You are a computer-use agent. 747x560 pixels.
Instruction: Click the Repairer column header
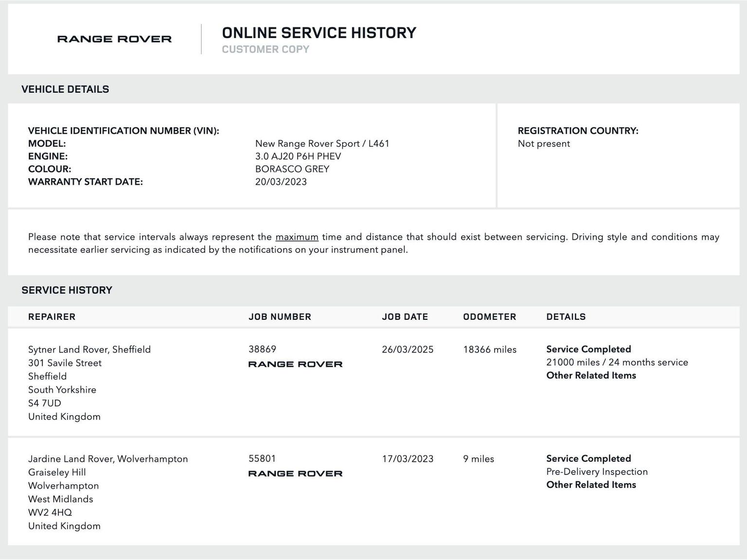coord(52,317)
